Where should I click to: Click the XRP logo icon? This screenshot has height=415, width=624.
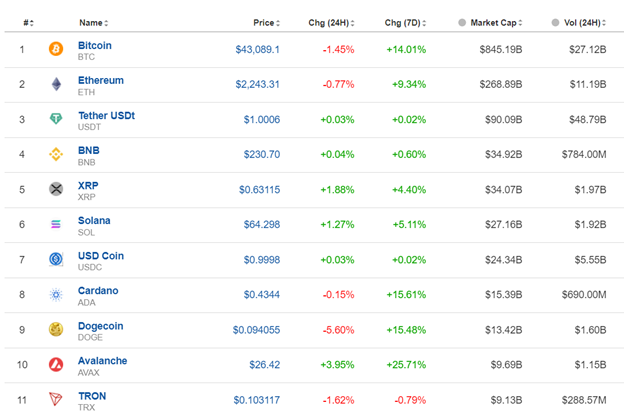56,189
